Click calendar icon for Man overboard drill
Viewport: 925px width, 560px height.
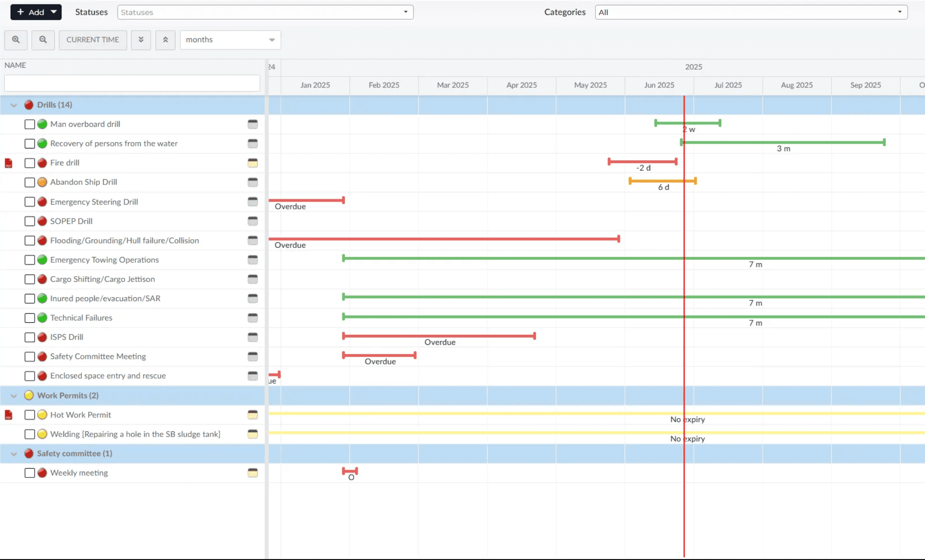253,124
